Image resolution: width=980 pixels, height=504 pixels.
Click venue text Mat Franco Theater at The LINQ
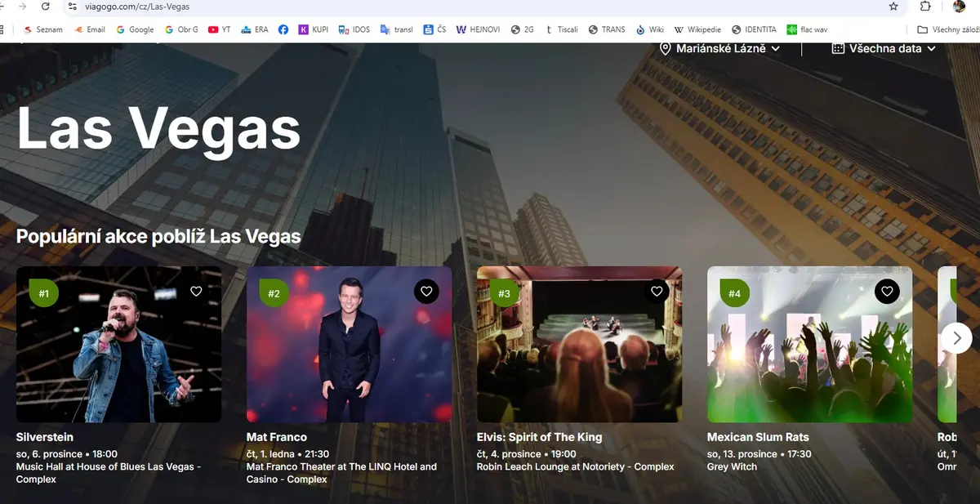pos(341,473)
